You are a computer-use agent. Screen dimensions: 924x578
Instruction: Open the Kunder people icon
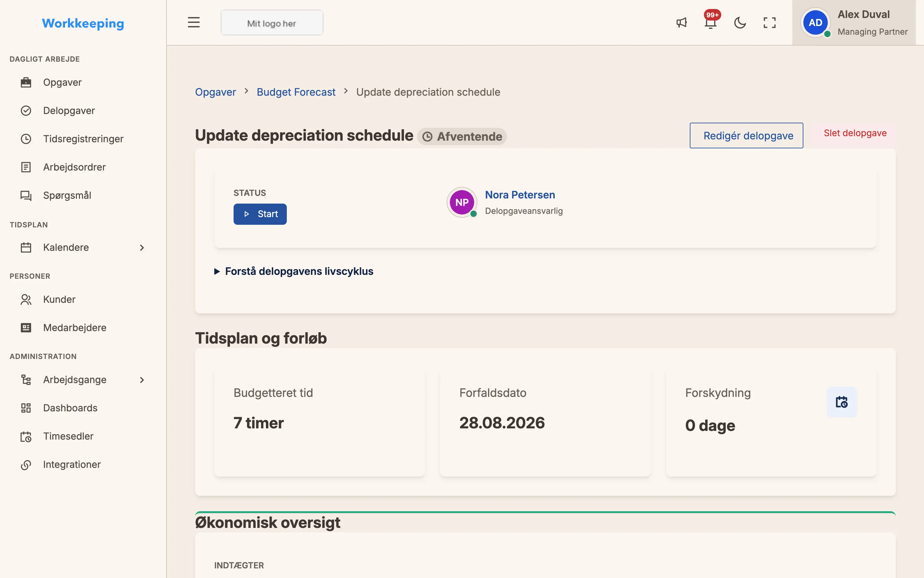point(26,300)
